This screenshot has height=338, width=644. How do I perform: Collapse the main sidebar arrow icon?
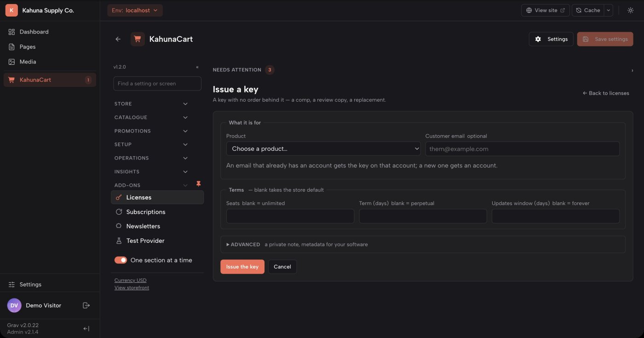point(86,328)
